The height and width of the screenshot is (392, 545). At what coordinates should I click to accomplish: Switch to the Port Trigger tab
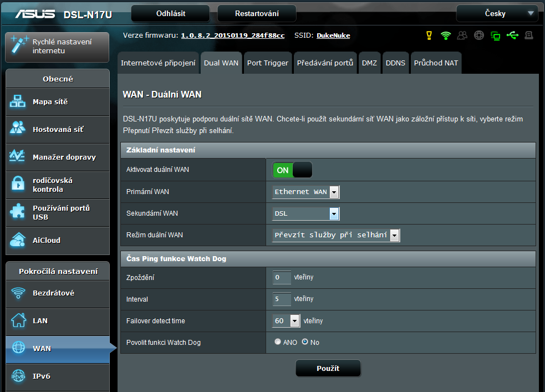tap(268, 63)
